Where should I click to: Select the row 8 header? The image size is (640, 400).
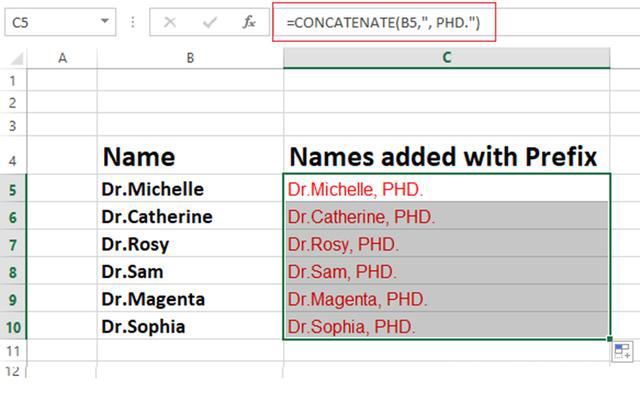pyautogui.click(x=13, y=271)
